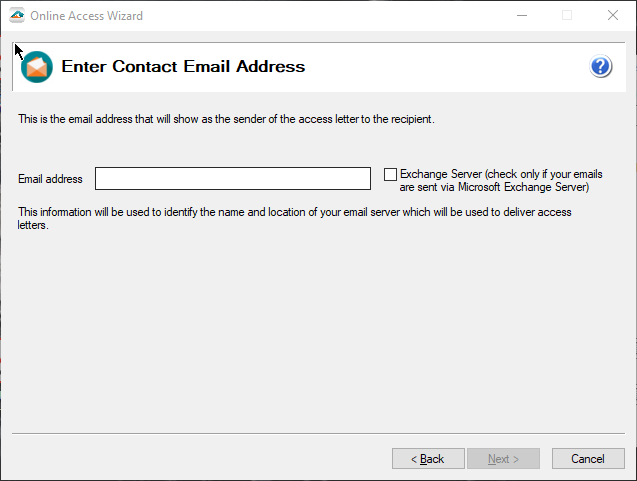The height and width of the screenshot is (481, 637).
Task: Click the Exchange Server checkbox label text
Action: click(x=500, y=174)
